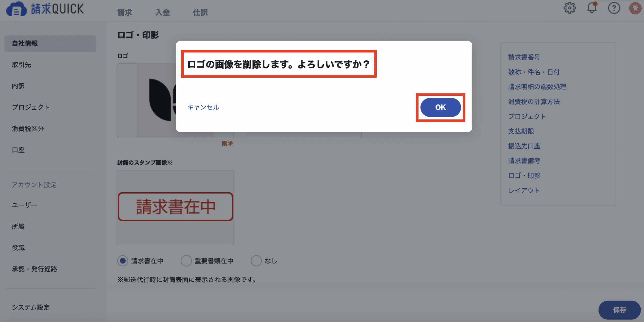Open 承認・発行経路 in the sidebar
Screen dimensions: 644x322
pos(34,269)
